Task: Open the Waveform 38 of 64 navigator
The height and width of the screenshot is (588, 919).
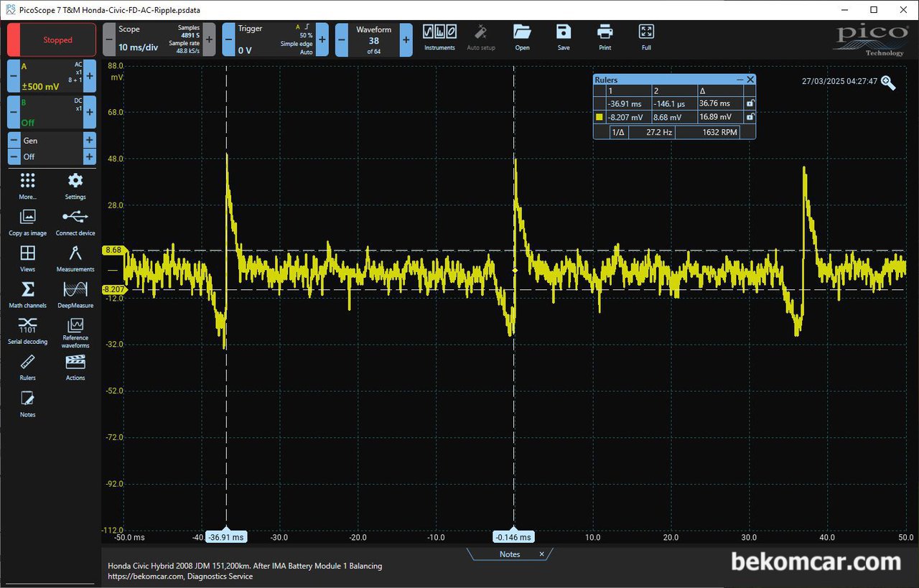Action: coord(374,39)
